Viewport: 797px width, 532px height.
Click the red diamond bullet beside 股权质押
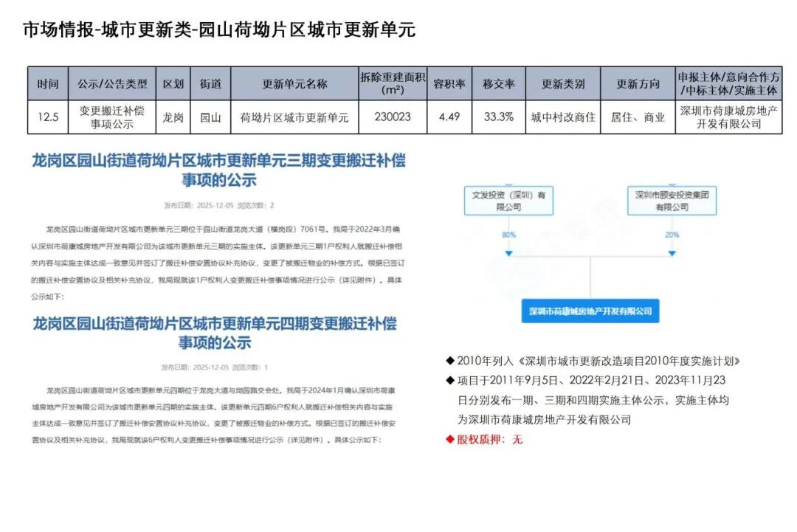[450, 440]
